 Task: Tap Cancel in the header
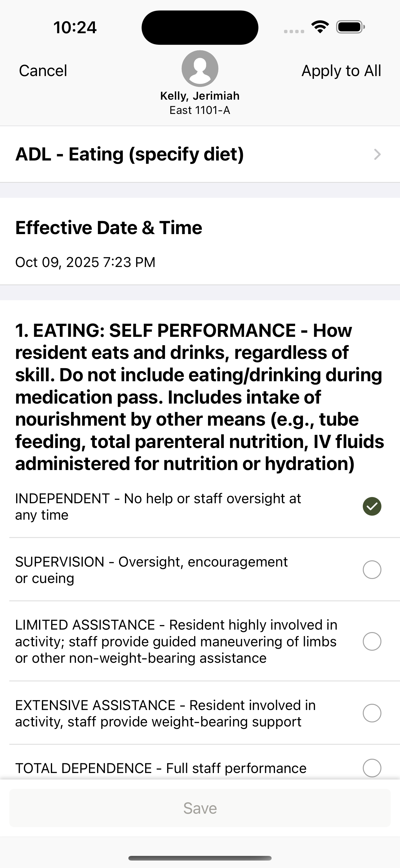pos(43,71)
